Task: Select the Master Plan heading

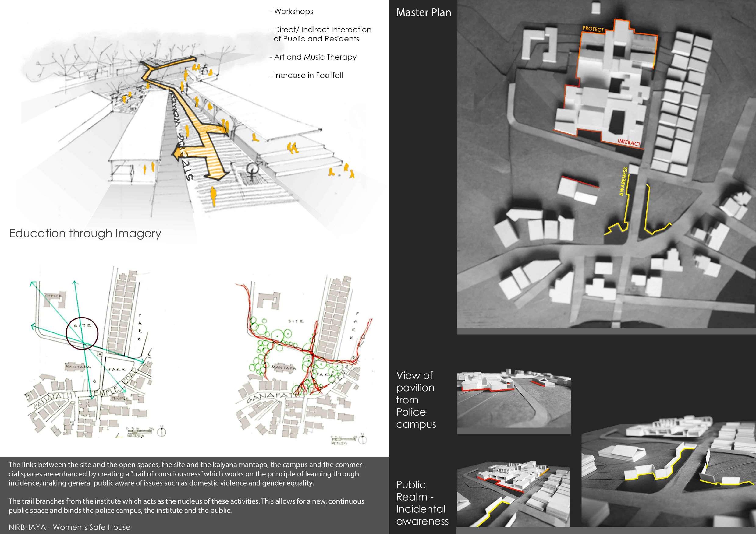Action: coord(424,12)
